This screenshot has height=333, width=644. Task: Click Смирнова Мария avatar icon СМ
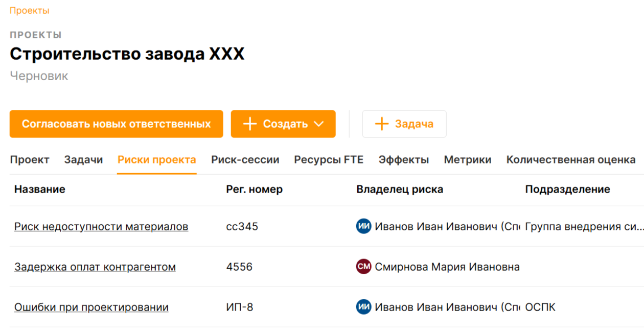coord(363,267)
